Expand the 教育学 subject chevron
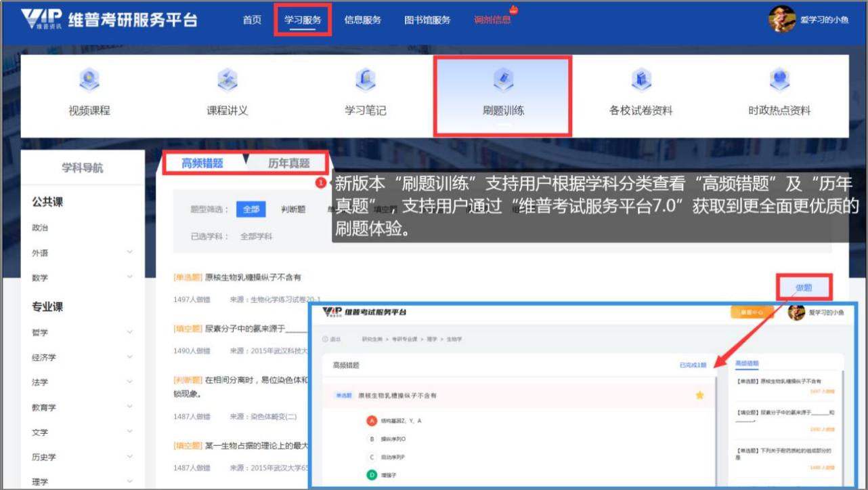Screen dimensions: 868x490 pos(129,407)
